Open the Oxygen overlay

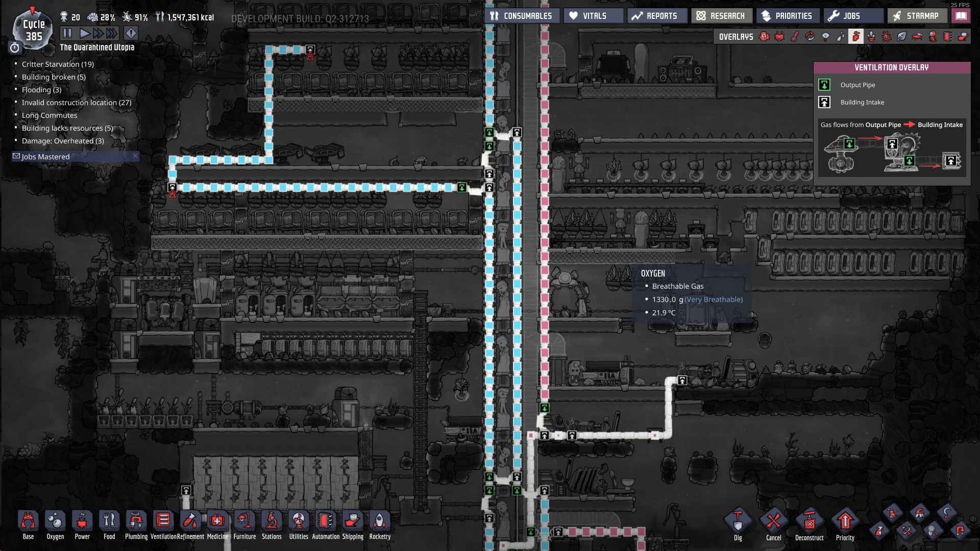(764, 37)
